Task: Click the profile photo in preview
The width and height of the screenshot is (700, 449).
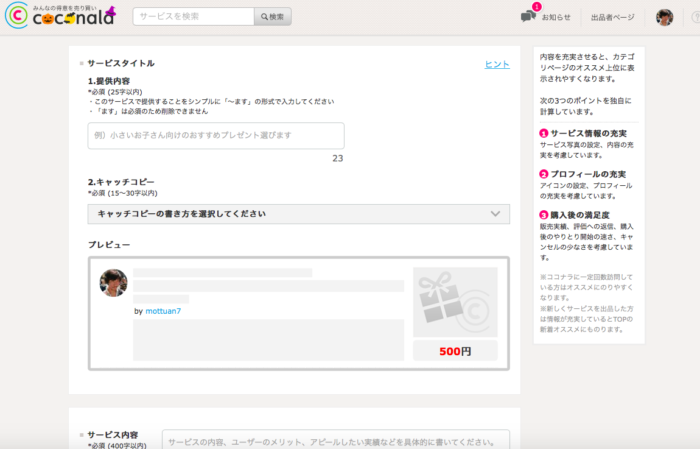Action: click(x=113, y=283)
